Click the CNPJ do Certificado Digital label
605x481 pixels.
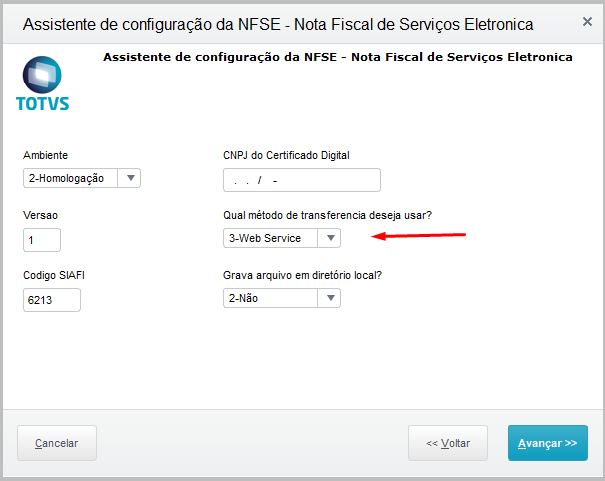point(286,155)
